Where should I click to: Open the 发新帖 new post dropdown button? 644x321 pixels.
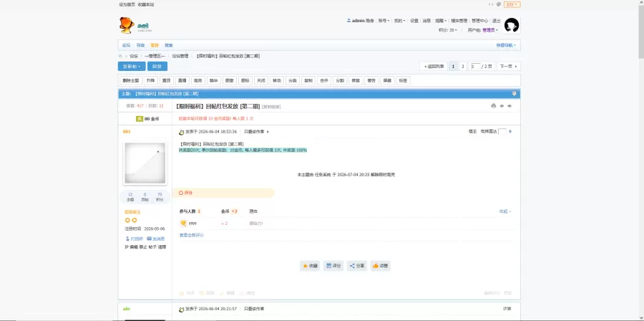pos(132,66)
